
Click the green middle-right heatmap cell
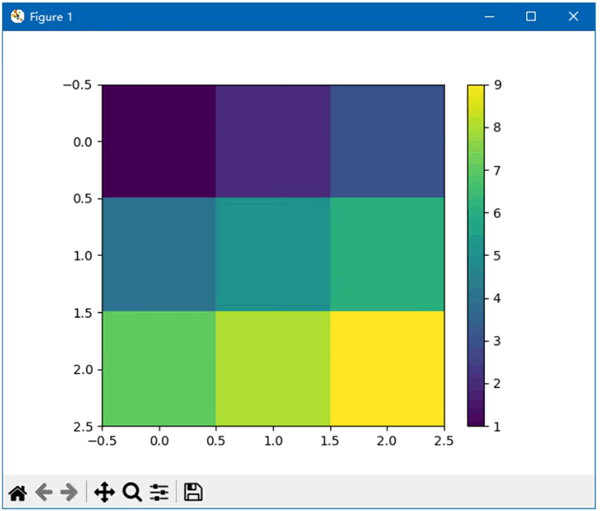pos(387,255)
